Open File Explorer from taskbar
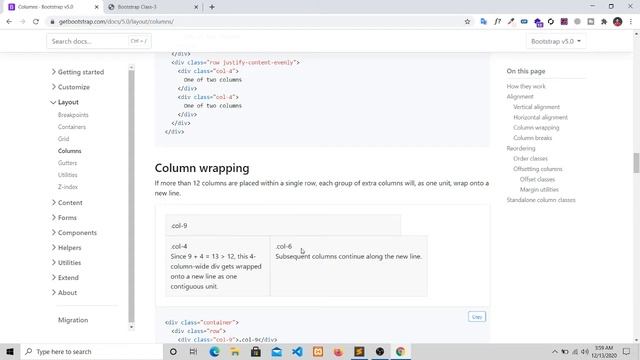The image size is (640, 360). point(235,351)
